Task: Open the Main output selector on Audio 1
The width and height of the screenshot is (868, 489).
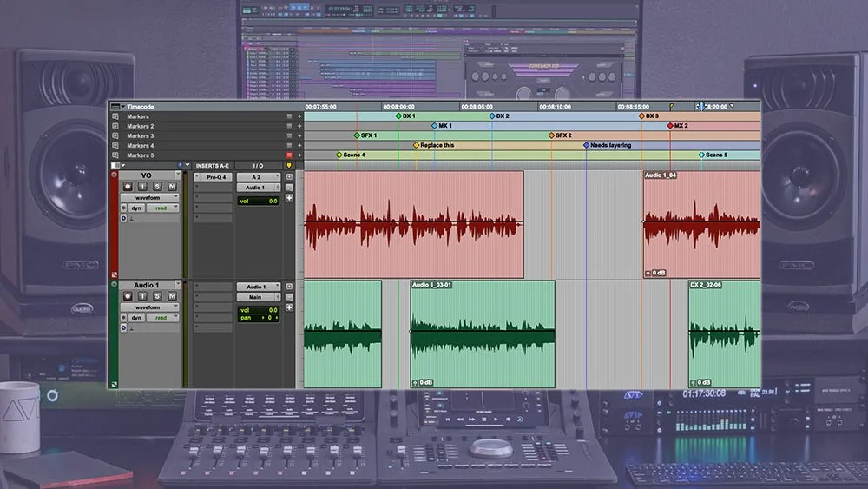Action: pos(259,297)
